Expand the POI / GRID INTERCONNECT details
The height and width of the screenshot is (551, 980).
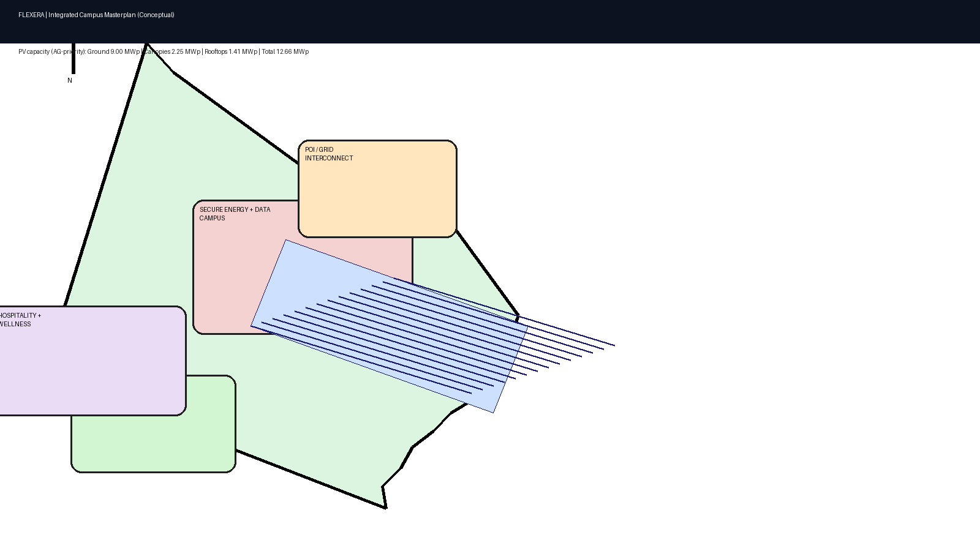click(x=377, y=188)
